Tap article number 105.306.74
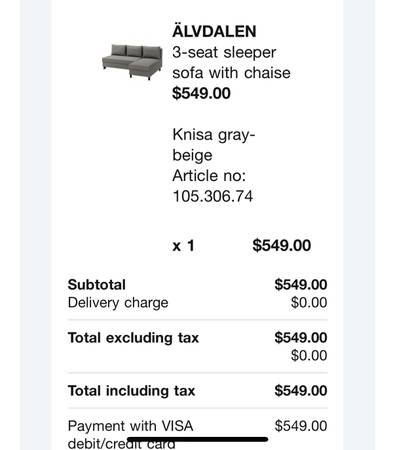The image size is (395, 450). (x=213, y=196)
